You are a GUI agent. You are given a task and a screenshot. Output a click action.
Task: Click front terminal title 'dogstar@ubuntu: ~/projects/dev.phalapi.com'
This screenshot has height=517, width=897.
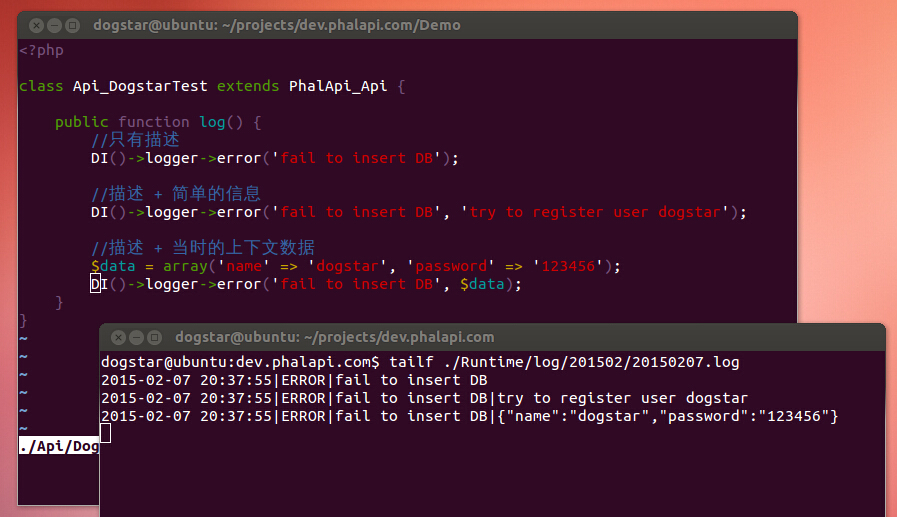[x=335, y=337]
